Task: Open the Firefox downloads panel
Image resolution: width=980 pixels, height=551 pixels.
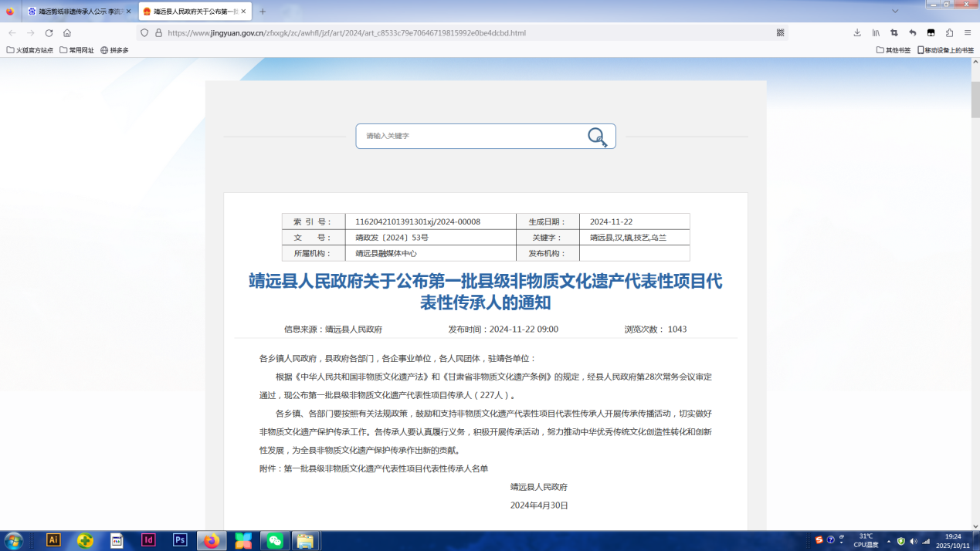Action: (857, 33)
